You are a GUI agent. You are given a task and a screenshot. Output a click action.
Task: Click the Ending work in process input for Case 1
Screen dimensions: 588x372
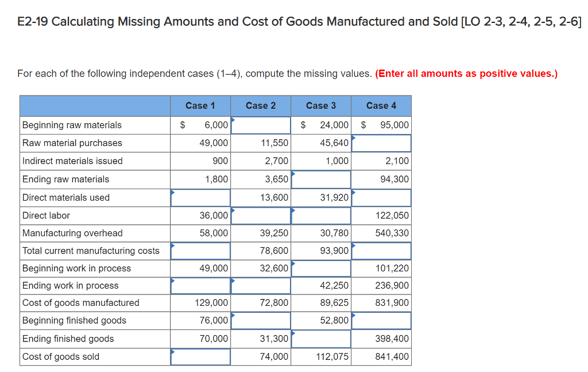coord(200,285)
